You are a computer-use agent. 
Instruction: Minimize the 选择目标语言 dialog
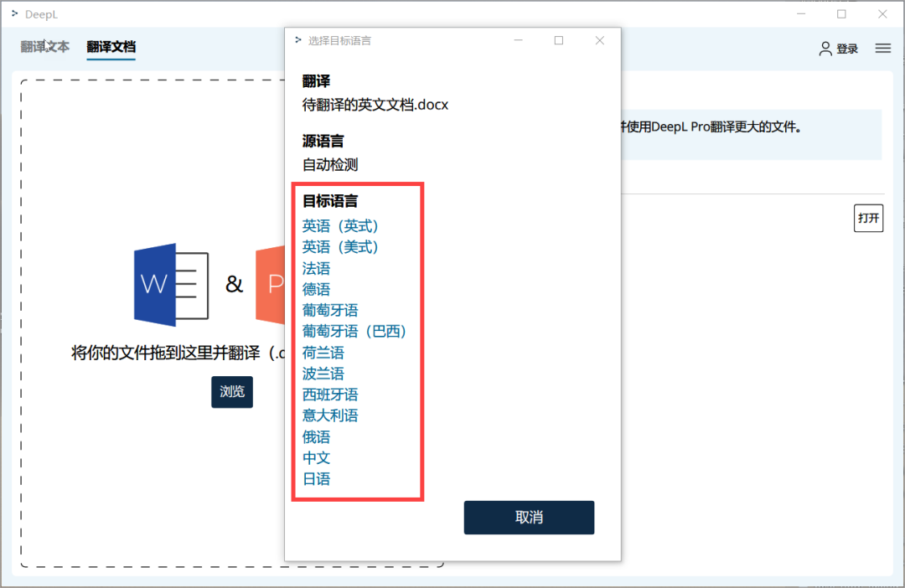tap(519, 40)
